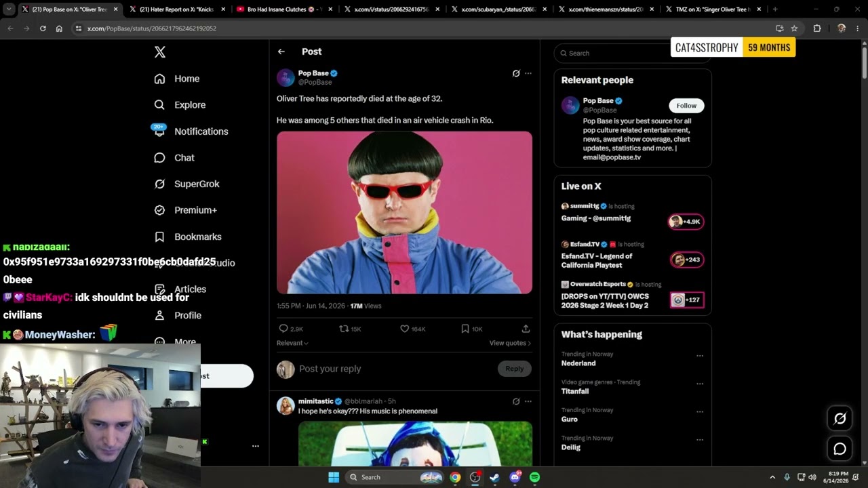Click Grok icon on mimitastic reply
868x488 pixels.
(516, 401)
